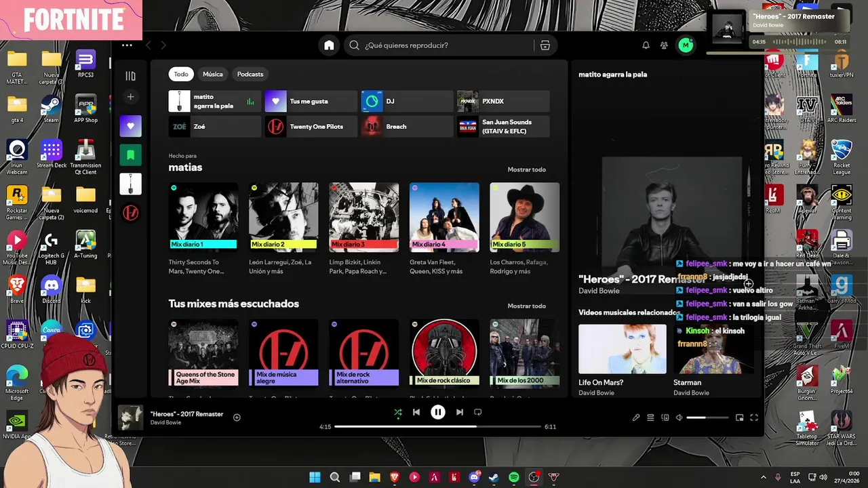868x488 pixels.
Task: Click the David Bowie artist link in the now playing panel
Action: pyautogui.click(x=599, y=291)
